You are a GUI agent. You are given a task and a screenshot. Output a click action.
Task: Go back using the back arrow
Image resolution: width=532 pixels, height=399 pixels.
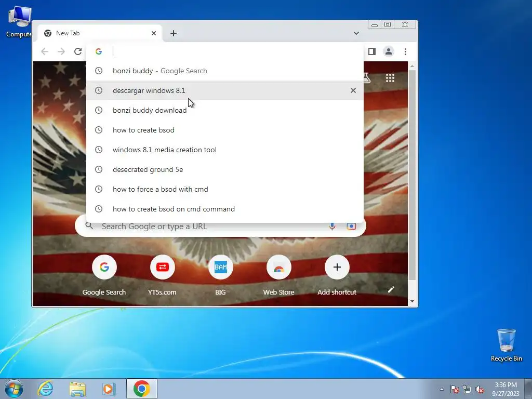(45, 51)
